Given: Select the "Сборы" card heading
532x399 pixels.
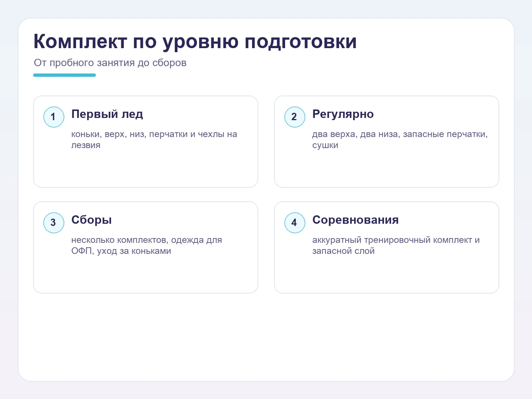Looking at the screenshot, I should pyautogui.click(x=91, y=220).
